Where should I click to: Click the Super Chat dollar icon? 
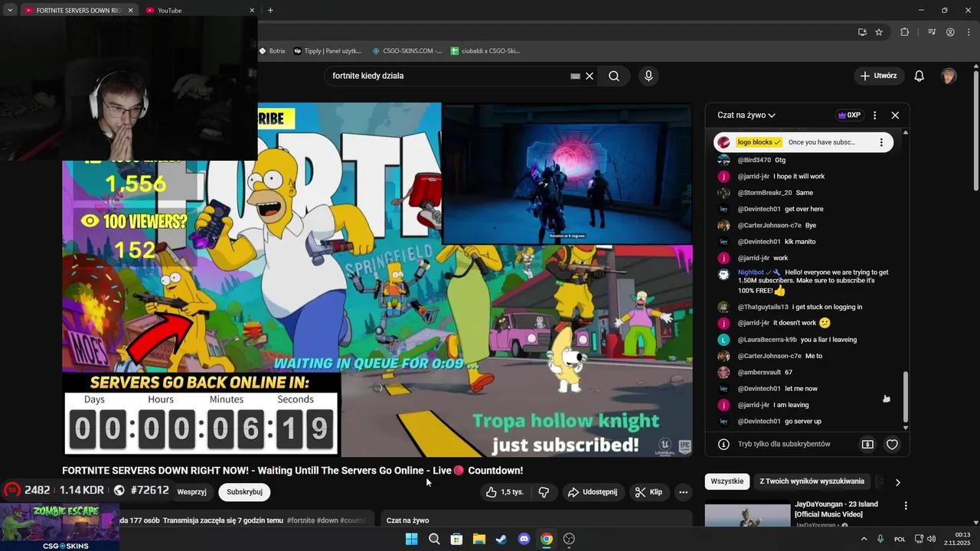[867, 444]
